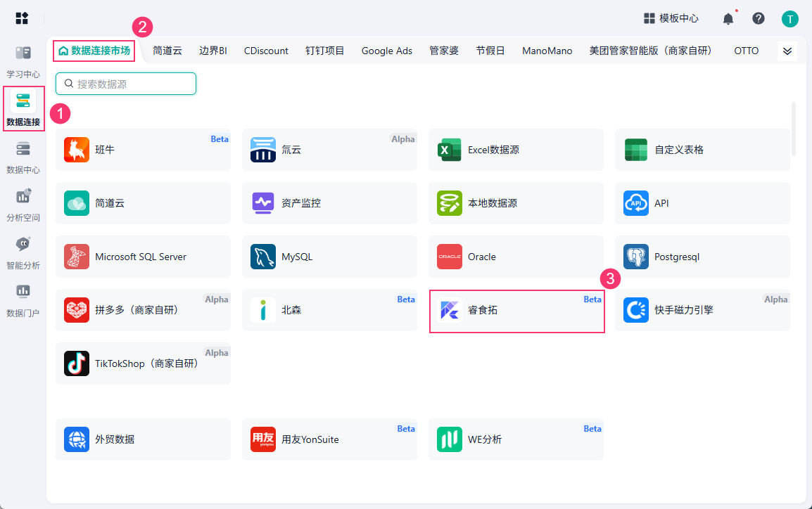Click the 外贸数据 globe icon

pyautogui.click(x=77, y=439)
